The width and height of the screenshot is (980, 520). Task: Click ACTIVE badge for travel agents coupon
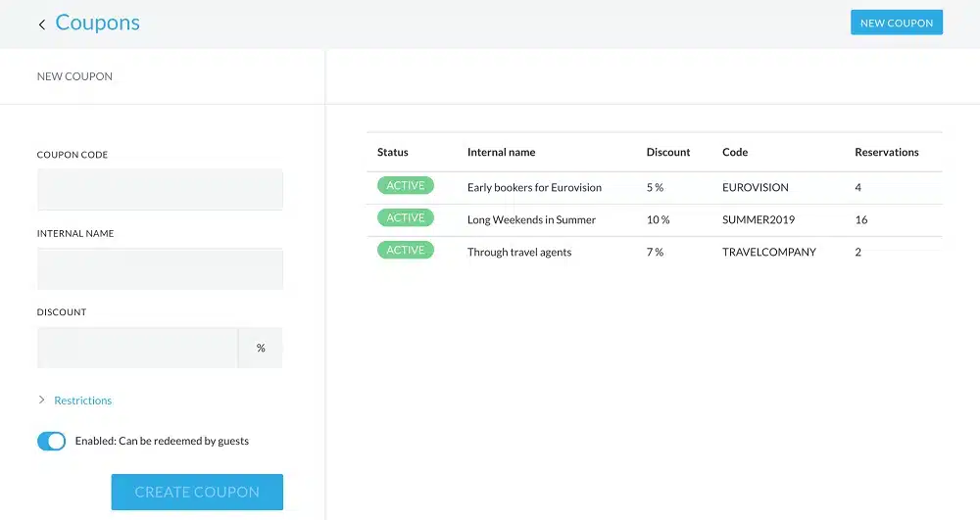click(406, 251)
